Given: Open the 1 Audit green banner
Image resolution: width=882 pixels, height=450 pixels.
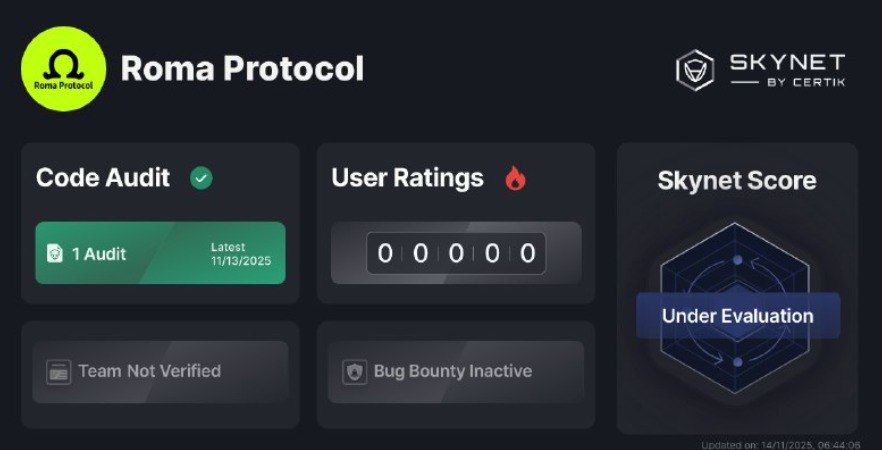Looking at the screenshot, I should tap(160, 254).
